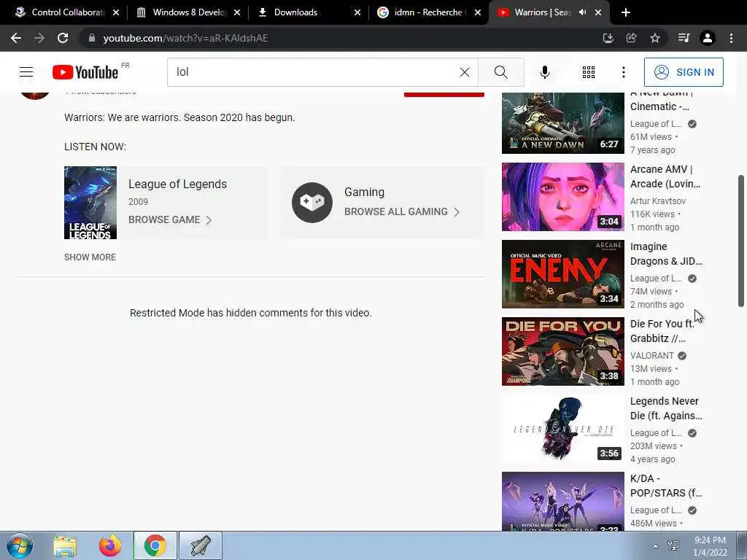Close the Downloads tab
Screen dimensions: 747x560
pyautogui.click(x=357, y=12)
